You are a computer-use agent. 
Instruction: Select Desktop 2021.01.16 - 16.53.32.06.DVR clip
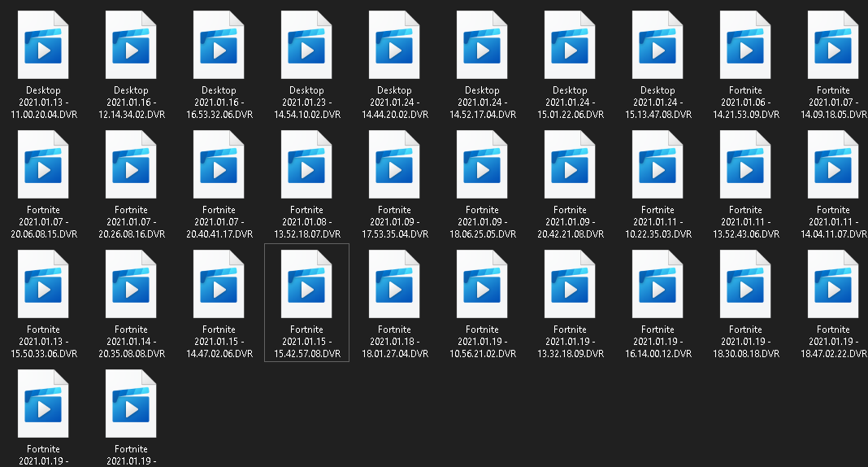219,65
